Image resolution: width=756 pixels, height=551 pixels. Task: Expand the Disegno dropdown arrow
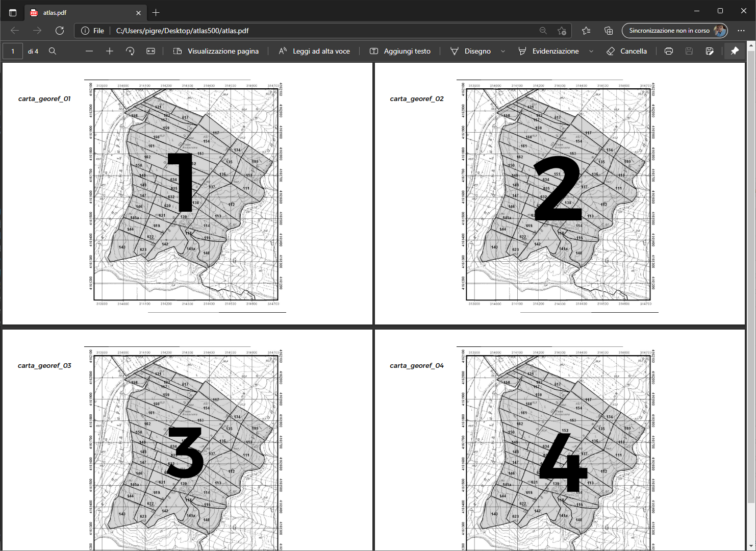click(x=503, y=51)
